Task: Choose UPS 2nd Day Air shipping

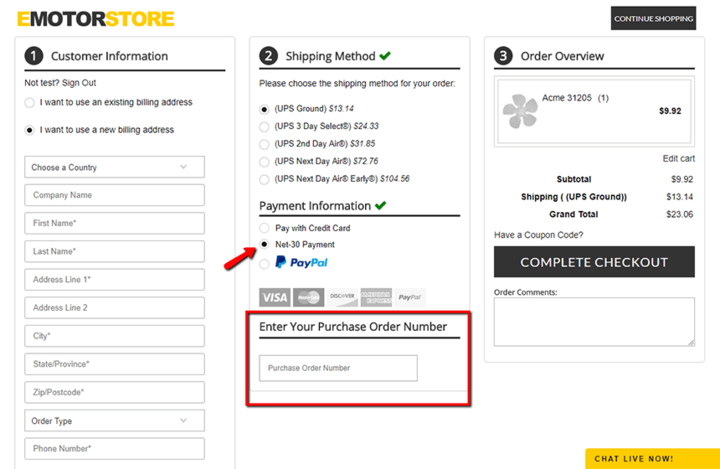Action: click(x=264, y=144)
